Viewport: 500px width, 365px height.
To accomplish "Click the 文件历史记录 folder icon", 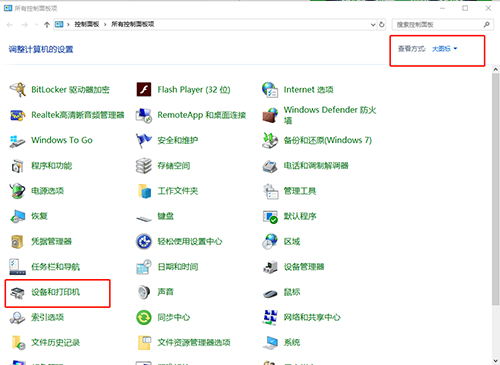I will (18, 343).
